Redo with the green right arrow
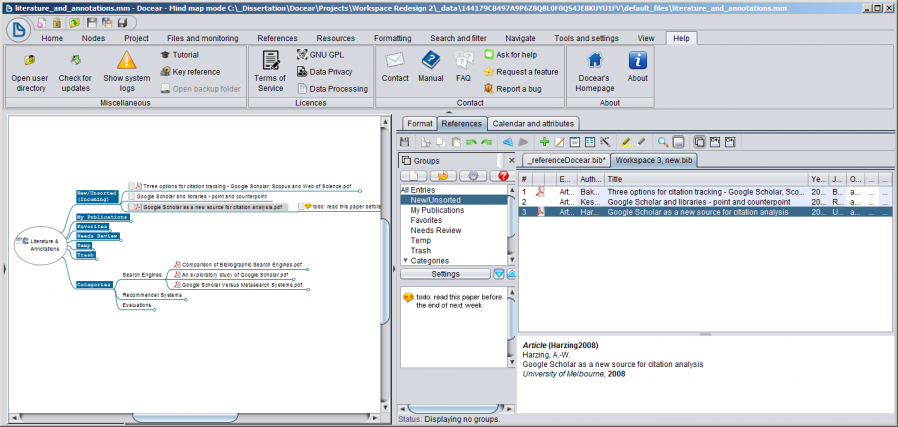The width and height of the screenshot is (898, 427). [x=486, y=142]
